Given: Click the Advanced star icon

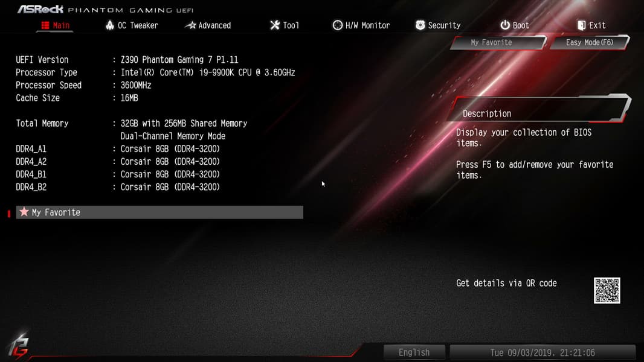Looking at the screenshot, I should coord(190,25).
